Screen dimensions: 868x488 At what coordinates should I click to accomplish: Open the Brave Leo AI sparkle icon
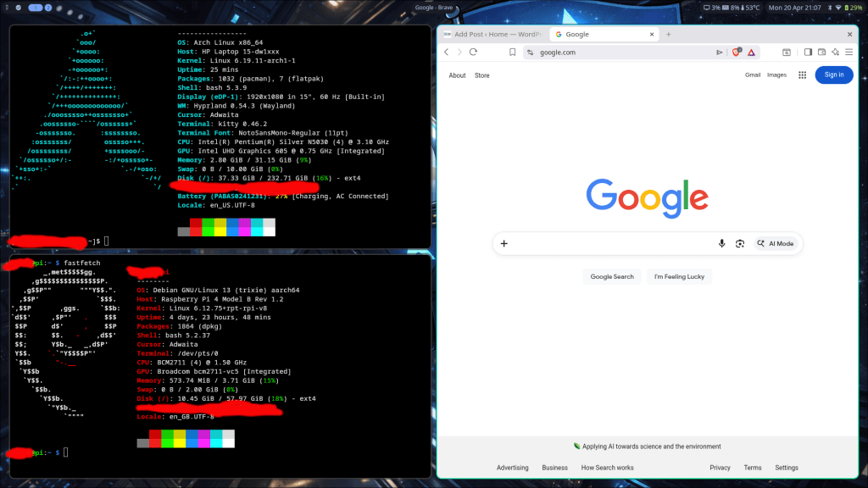(x=835, y=52)
